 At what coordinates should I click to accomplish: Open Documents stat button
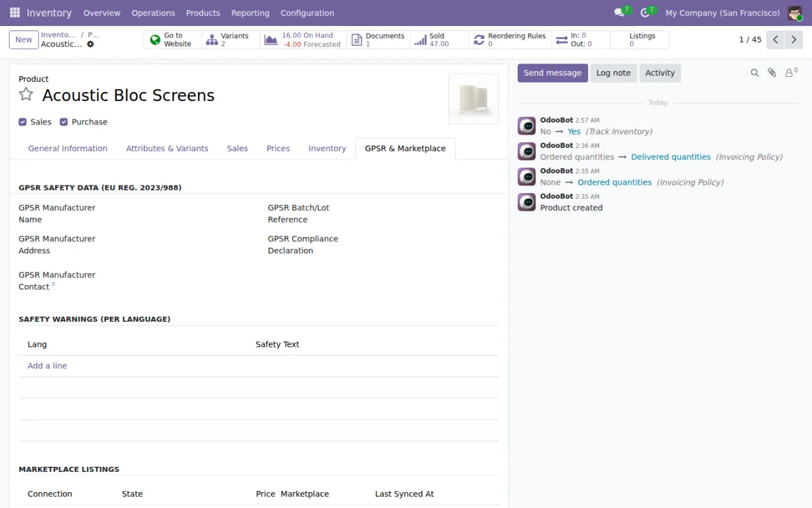(378, 40)
